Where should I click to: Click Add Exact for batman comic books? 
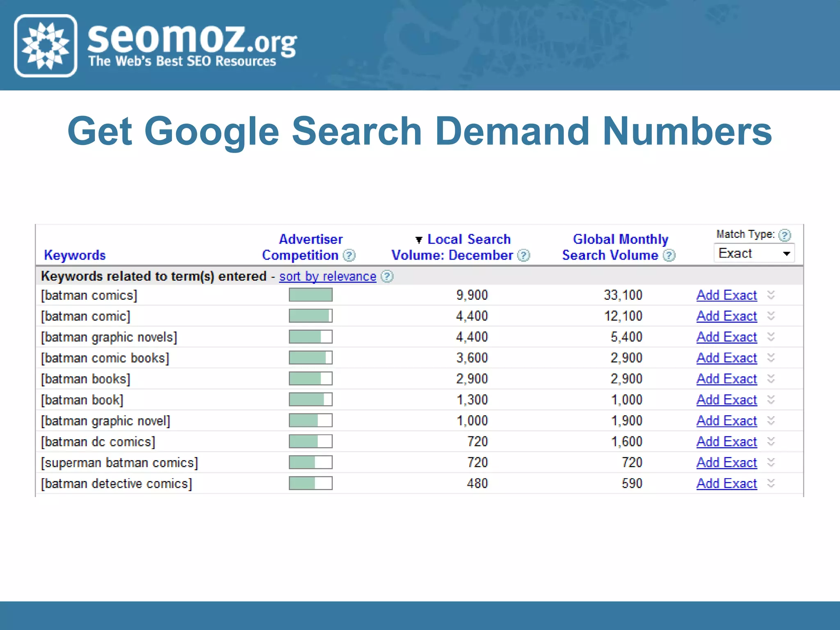click(x=727, y=358)
